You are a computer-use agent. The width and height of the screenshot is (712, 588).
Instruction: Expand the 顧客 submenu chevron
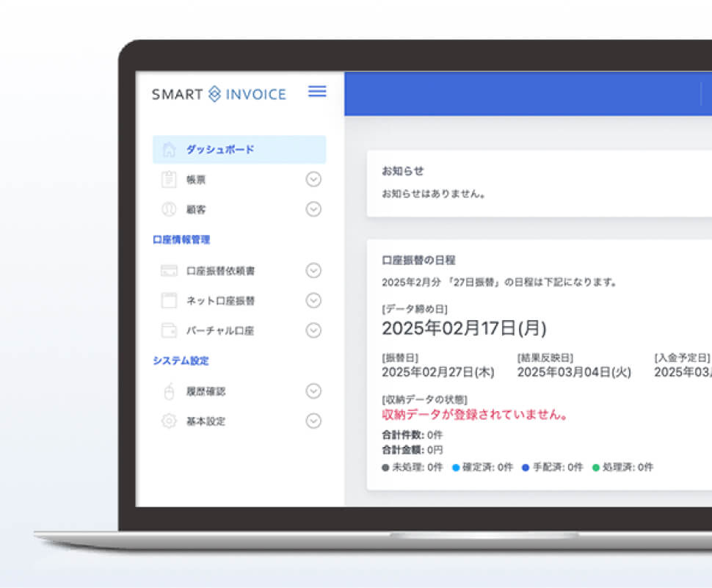point(313,209)
